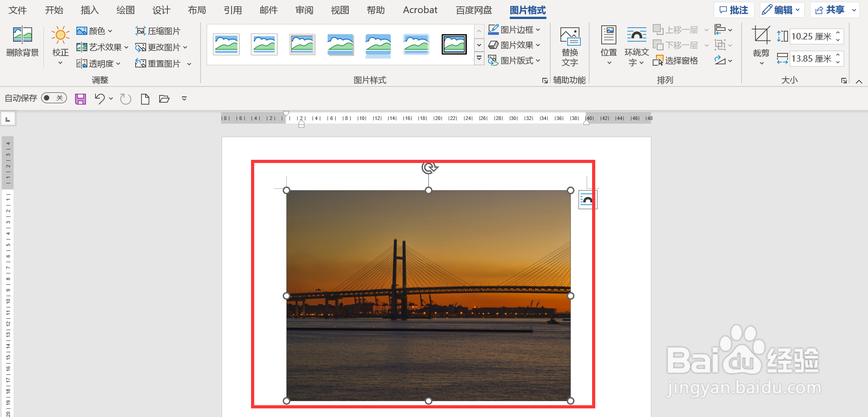This screenshot has width=868, height=417.
Task: Open the 环绕文字 wrap text menu
Action: coord(636,47)
